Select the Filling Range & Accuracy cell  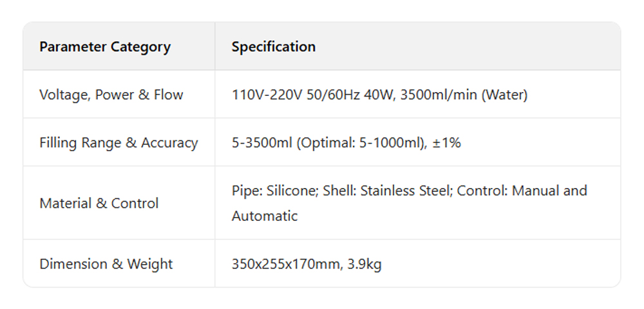(x=118, y=143)
